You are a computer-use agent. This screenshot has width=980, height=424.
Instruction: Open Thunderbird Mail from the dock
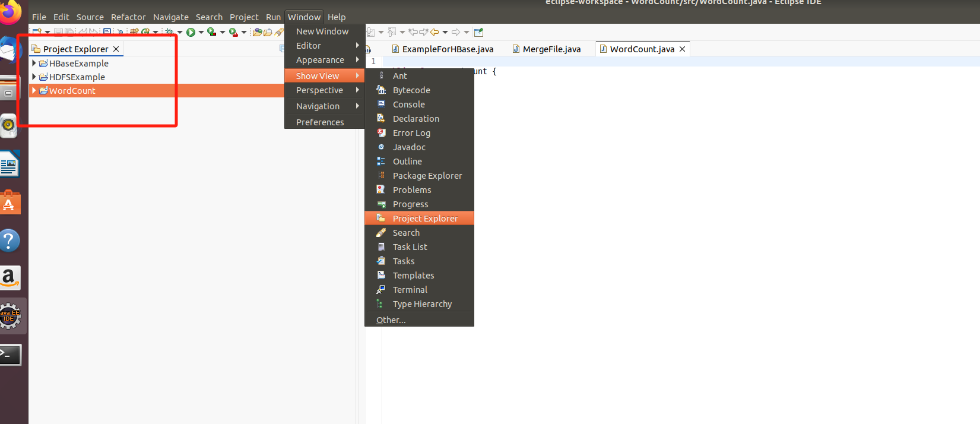click(x=10, y=50)
